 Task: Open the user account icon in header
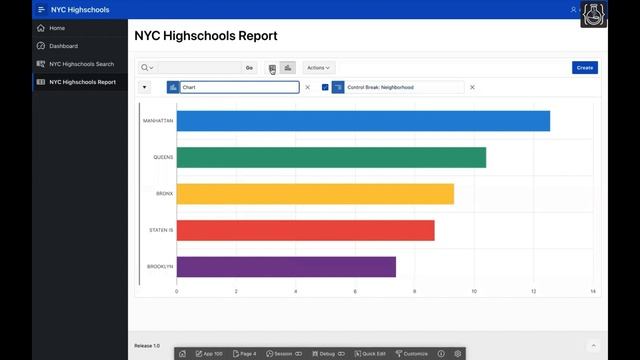coord(573,9)
